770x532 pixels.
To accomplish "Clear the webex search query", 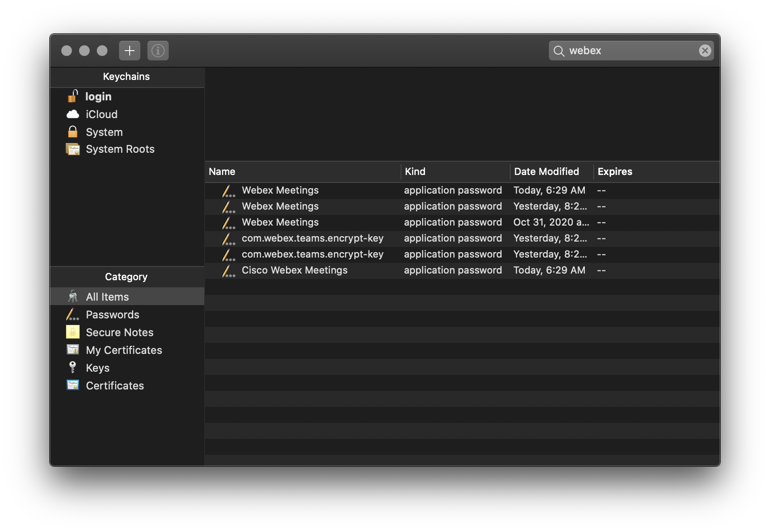I will [x=705, y=50].
